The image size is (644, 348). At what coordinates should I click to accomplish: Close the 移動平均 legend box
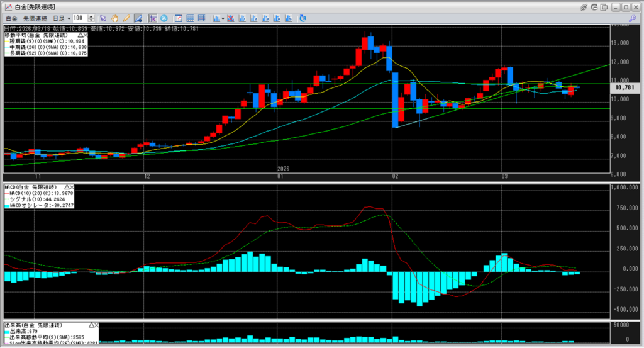pos(86,35)
